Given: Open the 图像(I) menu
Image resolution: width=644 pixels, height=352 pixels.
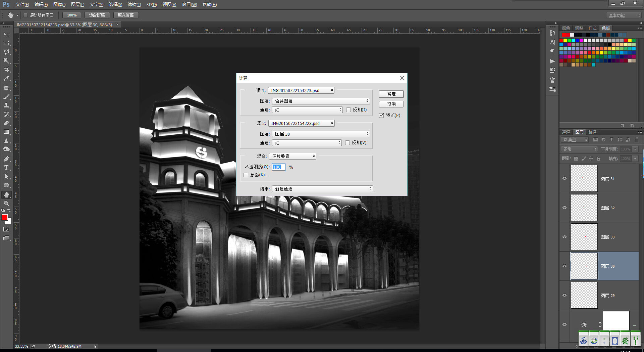Looking at the screenshot, I should 59,5.
